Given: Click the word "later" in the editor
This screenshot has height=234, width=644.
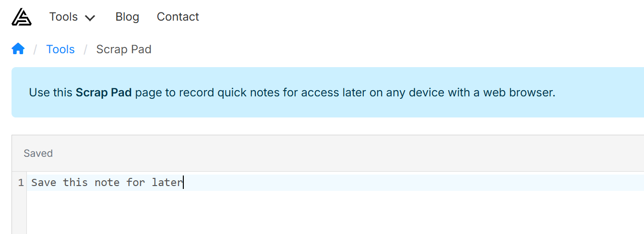Looking at the screenshot, I should (x=167, y=183).
